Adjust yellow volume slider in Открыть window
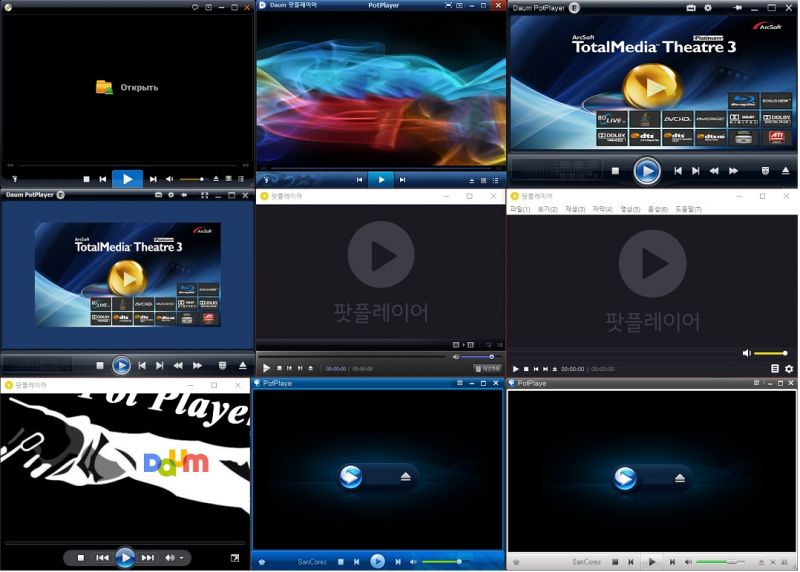800x572 pixels. tap(193, 179)
